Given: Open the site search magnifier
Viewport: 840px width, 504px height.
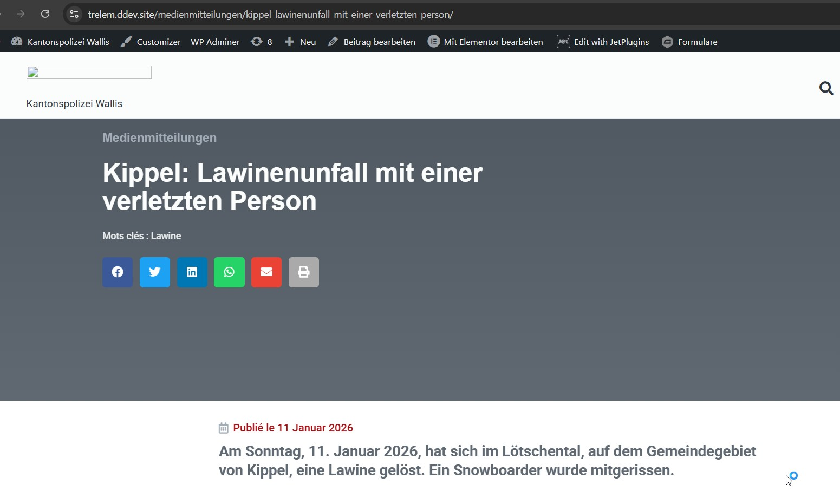Looking at the screenshot, I should pyautogui.click(x=826, y=88).
